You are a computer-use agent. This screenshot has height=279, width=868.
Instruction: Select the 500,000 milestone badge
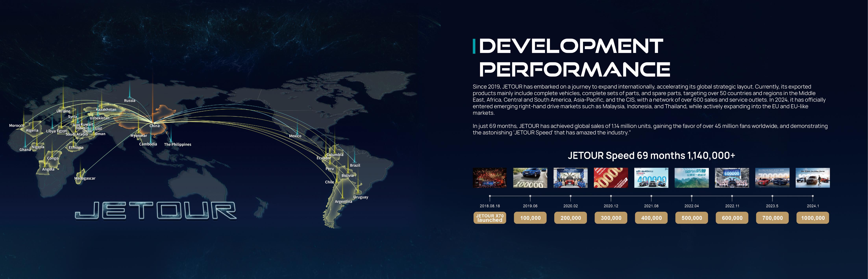point(692,218)
